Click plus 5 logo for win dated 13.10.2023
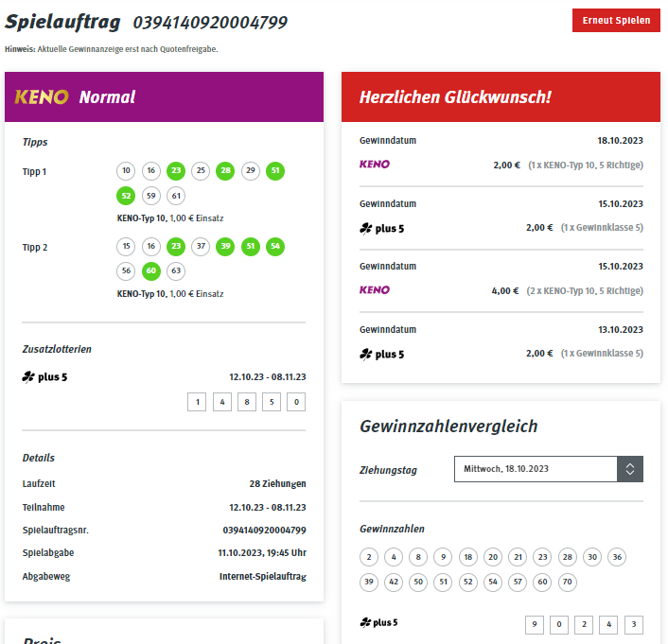 [381, 354]
